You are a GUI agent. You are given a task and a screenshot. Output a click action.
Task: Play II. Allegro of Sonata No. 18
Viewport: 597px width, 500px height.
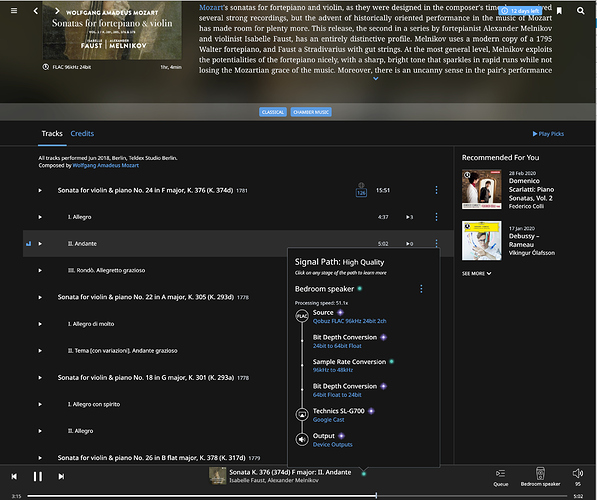[40, 431]
